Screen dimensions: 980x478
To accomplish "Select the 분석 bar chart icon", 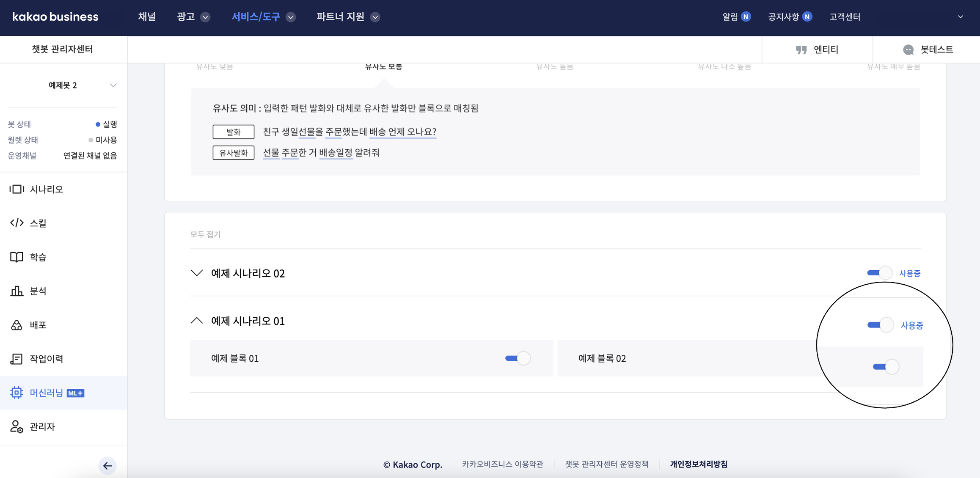I will click(17, 291).
